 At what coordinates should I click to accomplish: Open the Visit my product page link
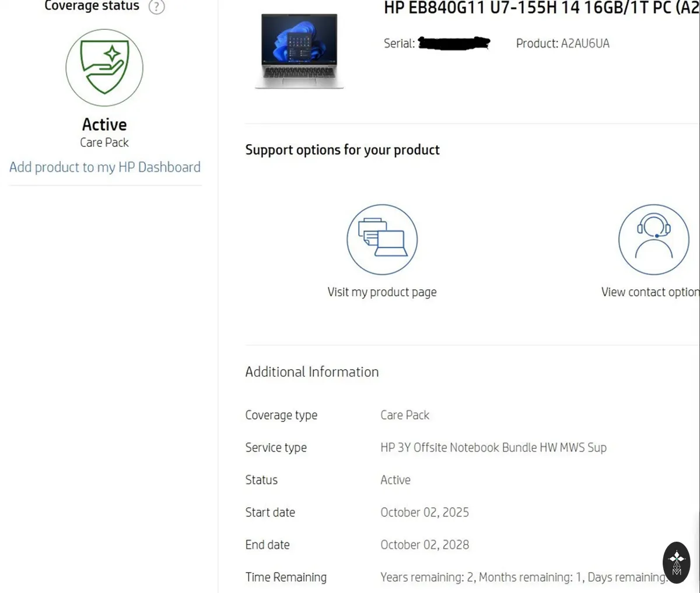click(382, 292)
